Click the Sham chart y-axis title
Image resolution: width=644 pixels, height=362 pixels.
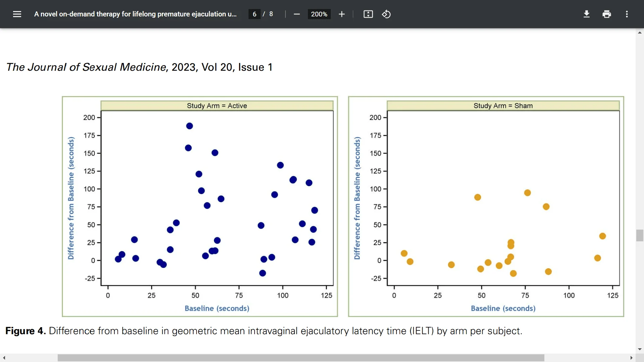tap(357, 198)
